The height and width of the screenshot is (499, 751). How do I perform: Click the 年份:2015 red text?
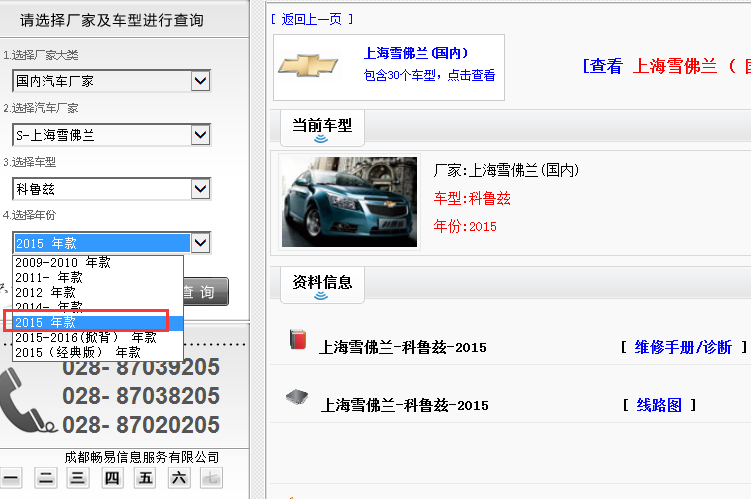point(465,226)
